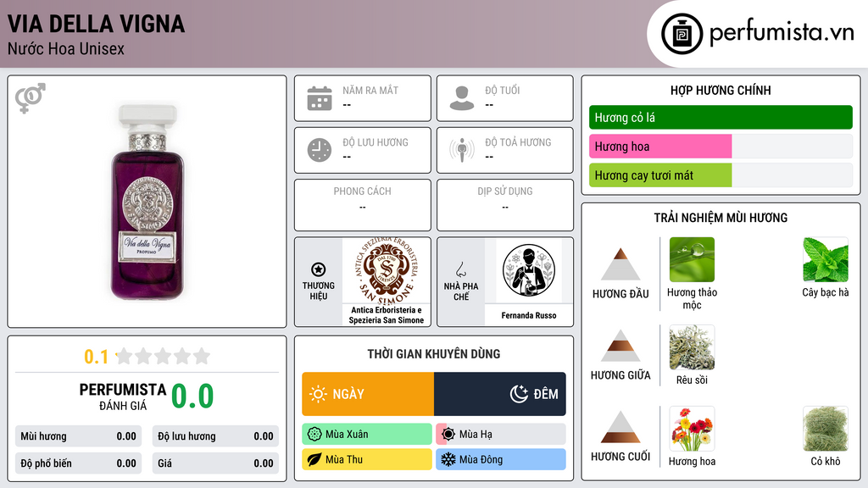The width and height of the screenshot is (868, 488).
Task: Click the sun icon in Ngày block
Action: [x=318, y=394]
